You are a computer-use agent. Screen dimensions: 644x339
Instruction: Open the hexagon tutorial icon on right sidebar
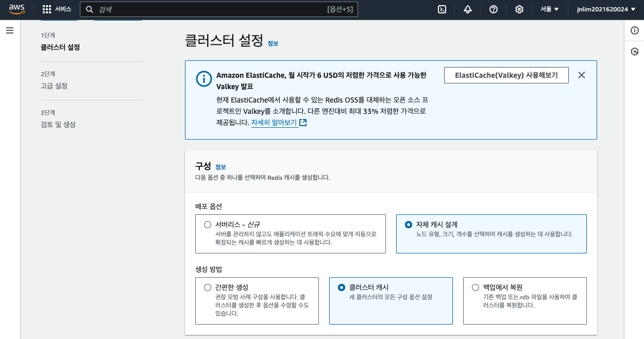(635, 52)
